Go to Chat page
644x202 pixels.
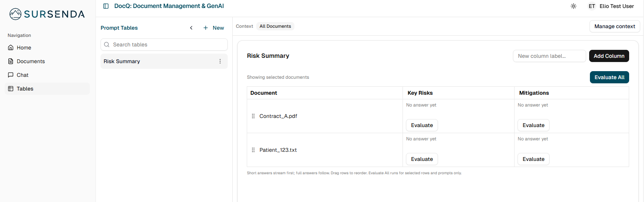pos(22,75)
